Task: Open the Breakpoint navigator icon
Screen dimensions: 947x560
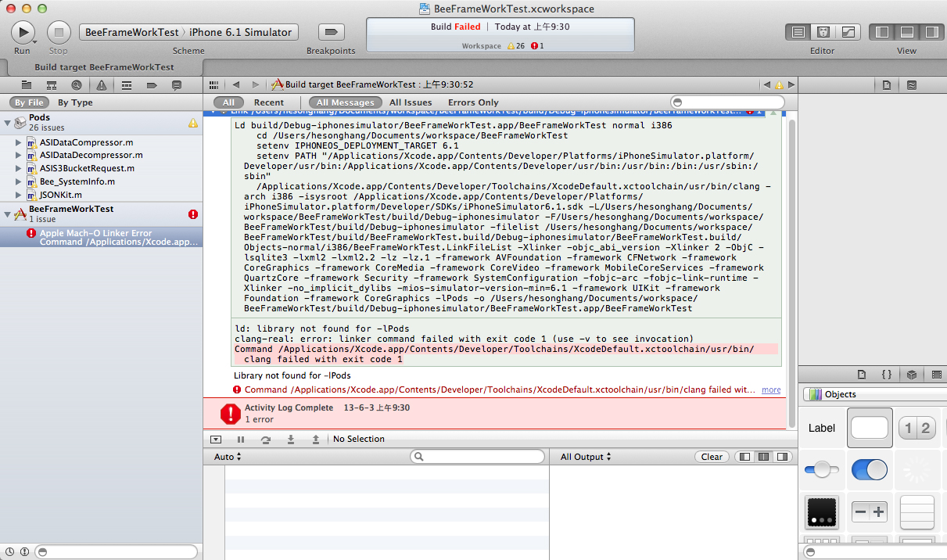Action: (152, 84)
